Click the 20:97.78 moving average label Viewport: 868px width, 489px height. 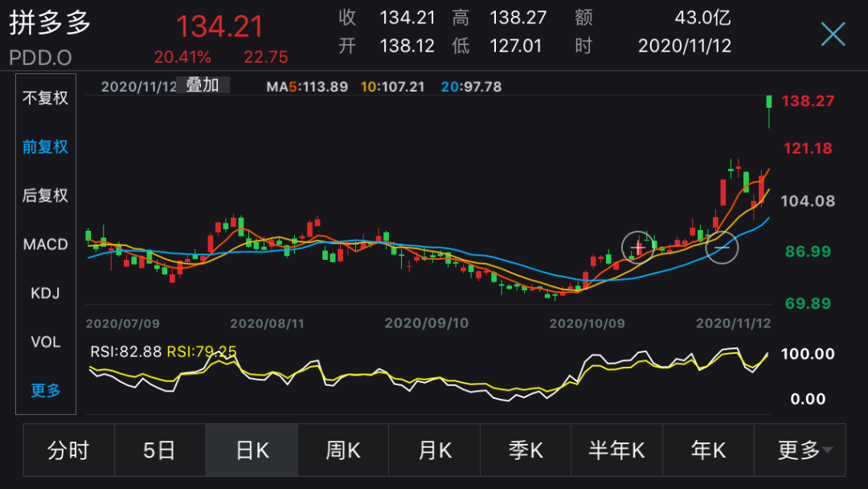point(471,87)
